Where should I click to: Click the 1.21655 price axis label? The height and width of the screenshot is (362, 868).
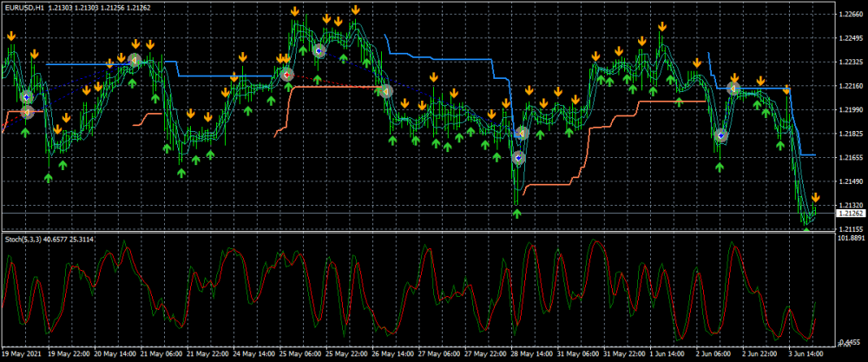(x=851, y=159)
